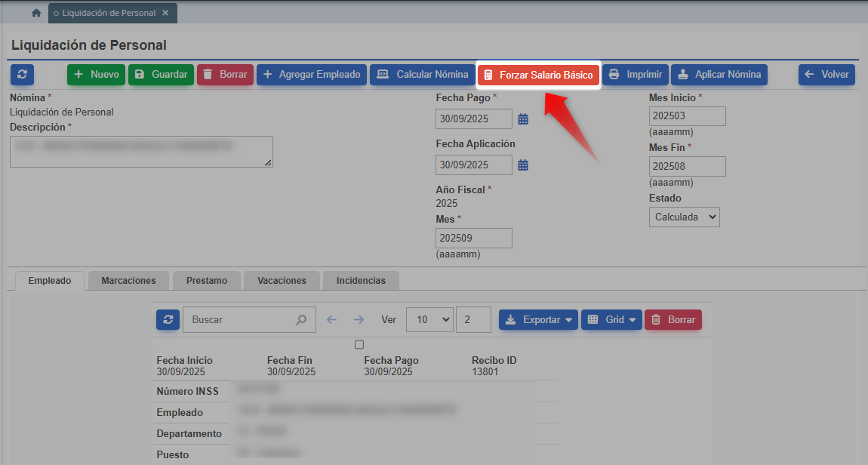Open calendar picker for Fecha Pago

coord(523,119)
